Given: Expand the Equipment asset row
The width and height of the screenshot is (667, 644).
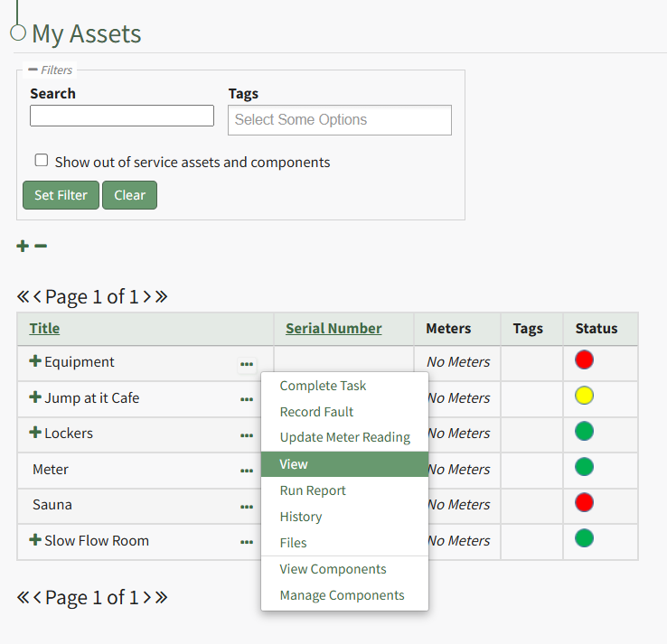Looking at the screenshot, I should (35, 361).
